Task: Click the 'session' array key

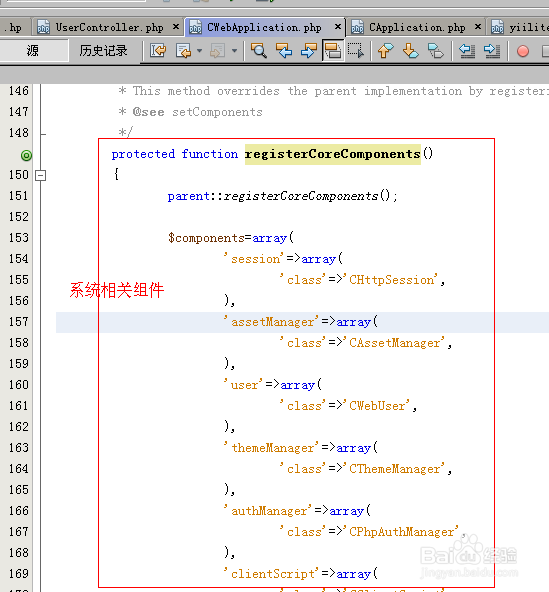Action: 253,259
